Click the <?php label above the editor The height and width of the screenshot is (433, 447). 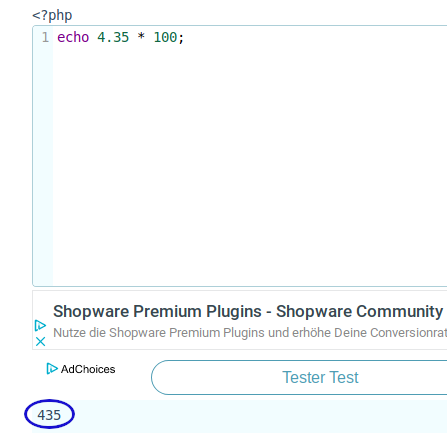click(52, 15)
